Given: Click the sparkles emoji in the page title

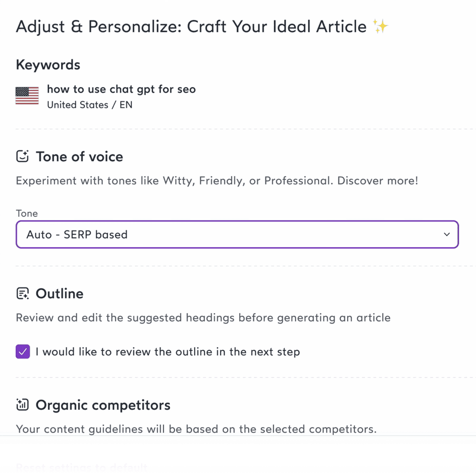Looking at the screenshot, I should (x=380, y=26).
